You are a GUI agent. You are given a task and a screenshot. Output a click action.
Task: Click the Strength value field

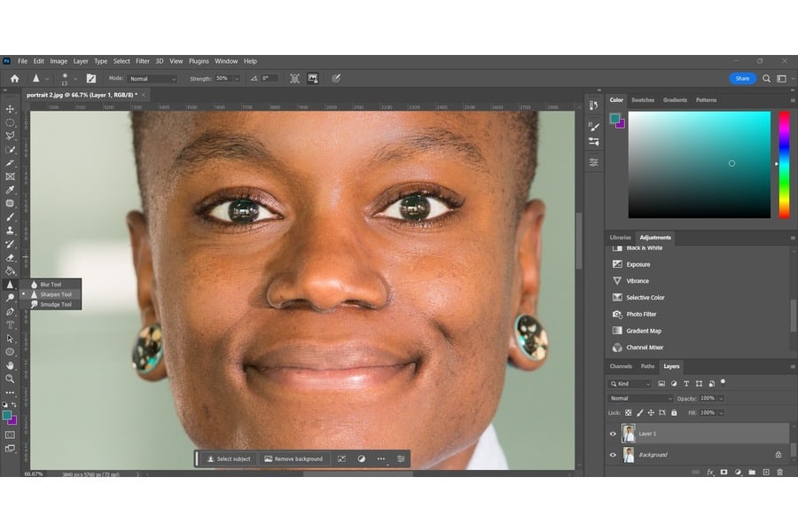point(223,79)
